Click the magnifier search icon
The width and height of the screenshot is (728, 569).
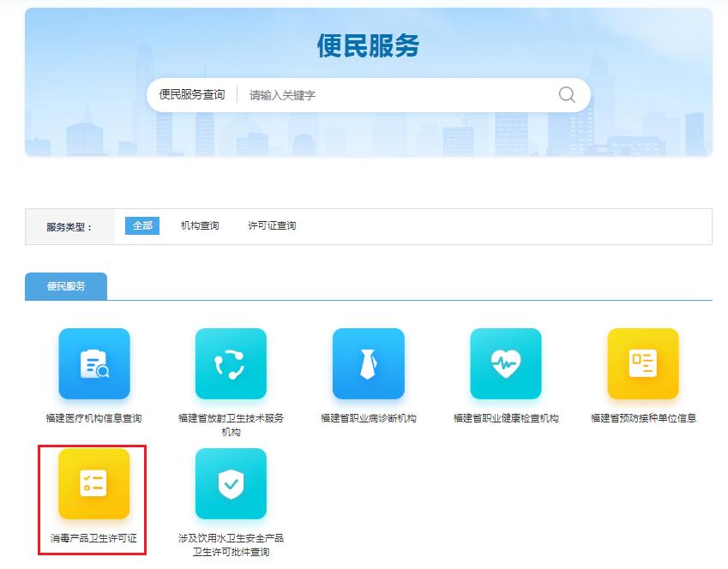click(x=567, y=95)
